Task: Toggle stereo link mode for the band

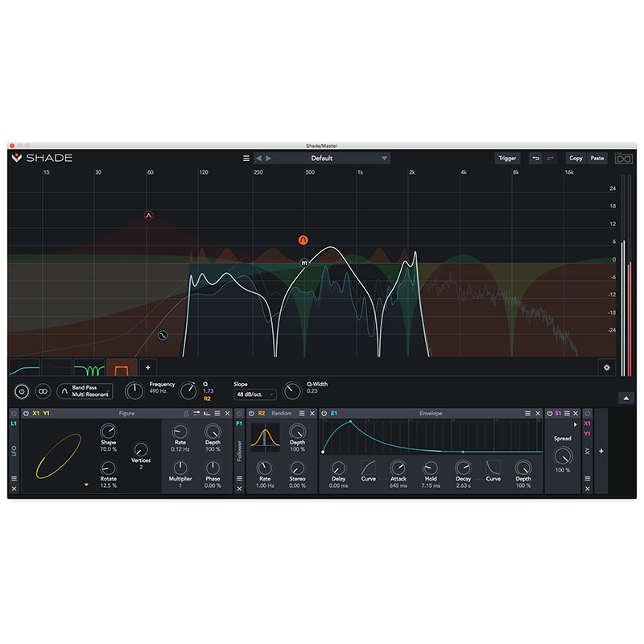Action: click(x=43, y=391)
